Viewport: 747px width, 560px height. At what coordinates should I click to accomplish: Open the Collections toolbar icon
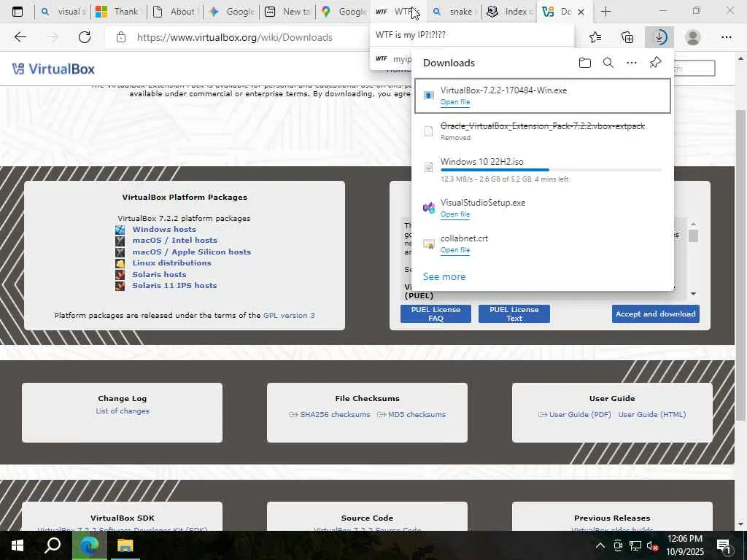[x=627, y=37]
